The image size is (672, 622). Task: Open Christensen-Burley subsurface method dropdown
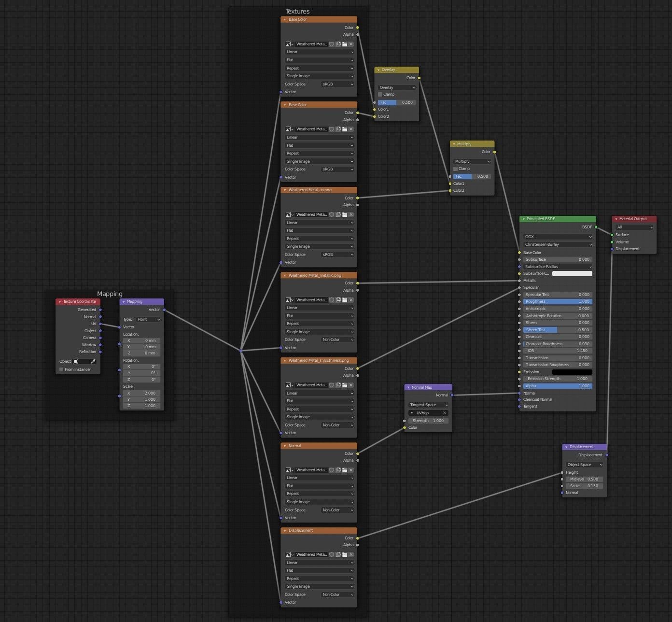tap(558, 244)
